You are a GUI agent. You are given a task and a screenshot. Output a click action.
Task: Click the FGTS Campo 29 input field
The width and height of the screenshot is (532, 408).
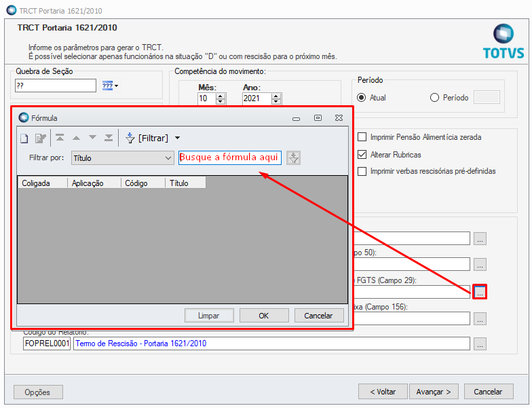click(412, 292)
